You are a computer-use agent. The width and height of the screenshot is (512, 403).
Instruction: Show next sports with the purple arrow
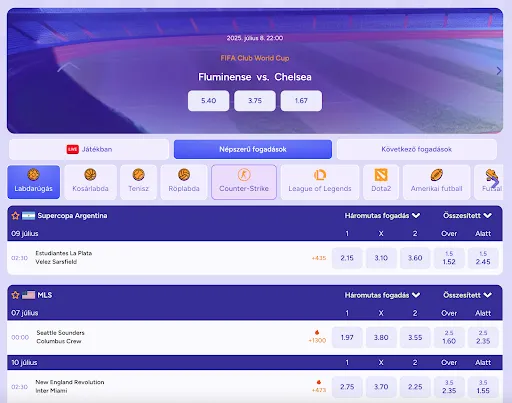click(495, 183)
